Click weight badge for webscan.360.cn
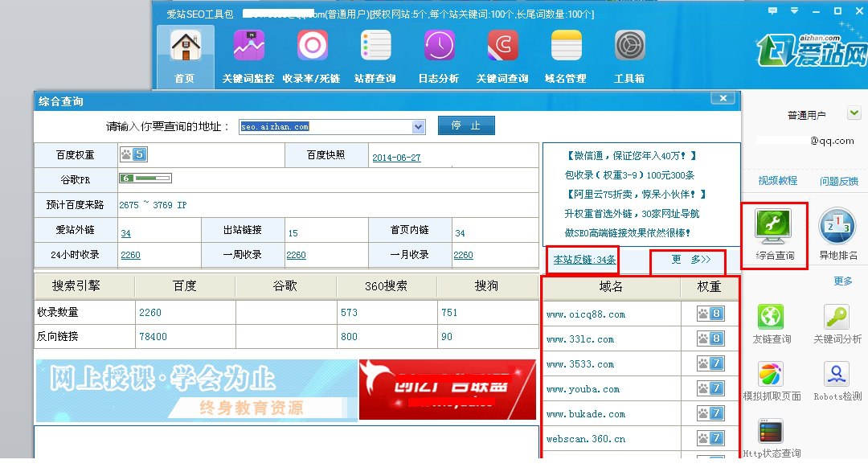868x476 pixels. click(x=710, y=438)
